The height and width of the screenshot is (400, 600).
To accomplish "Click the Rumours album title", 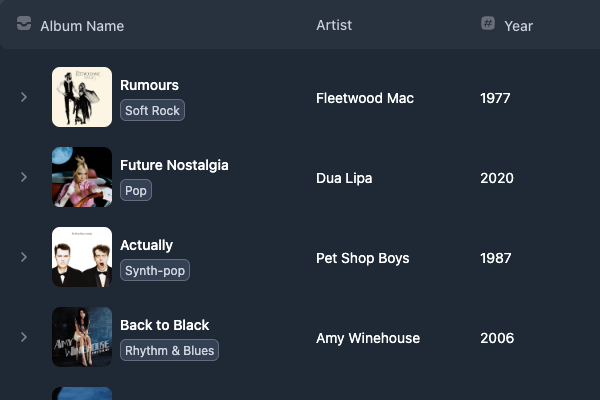I will (149, 85).
